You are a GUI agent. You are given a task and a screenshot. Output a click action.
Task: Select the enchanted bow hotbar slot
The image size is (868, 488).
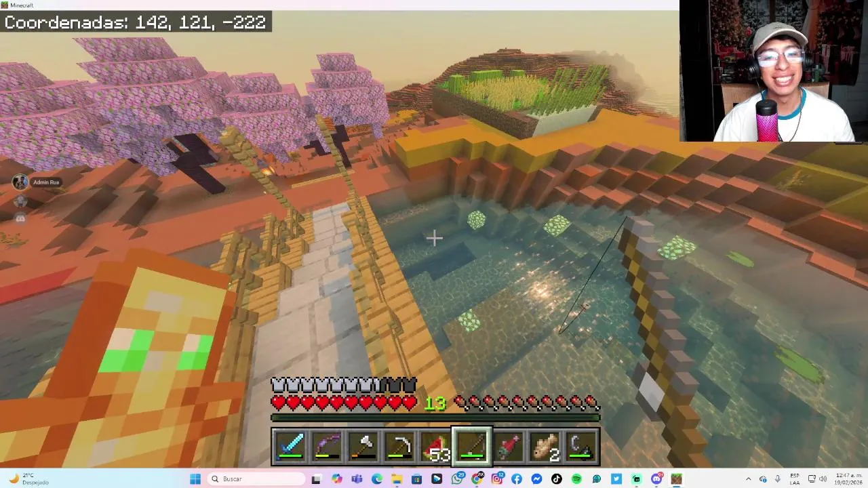pos(326,447)
